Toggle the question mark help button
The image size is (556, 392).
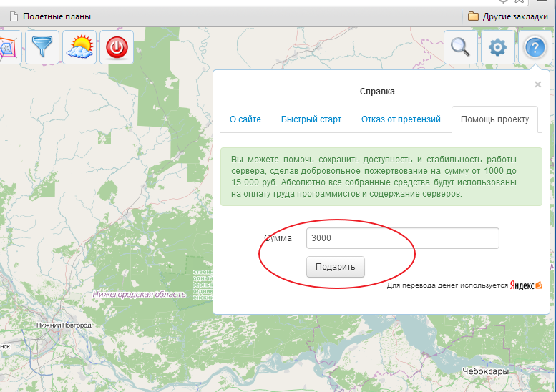[x=535, y=48]
